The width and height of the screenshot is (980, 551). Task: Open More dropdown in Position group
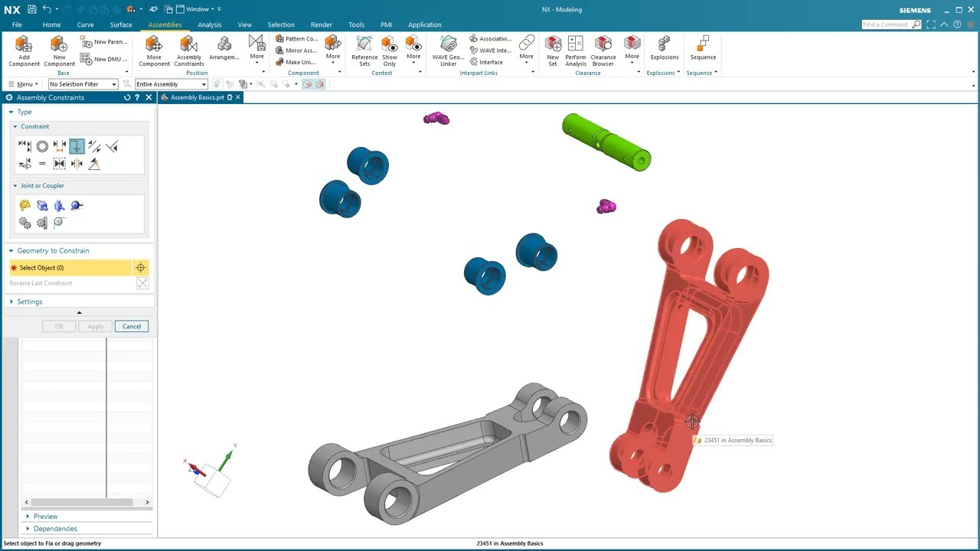point(256,51)
